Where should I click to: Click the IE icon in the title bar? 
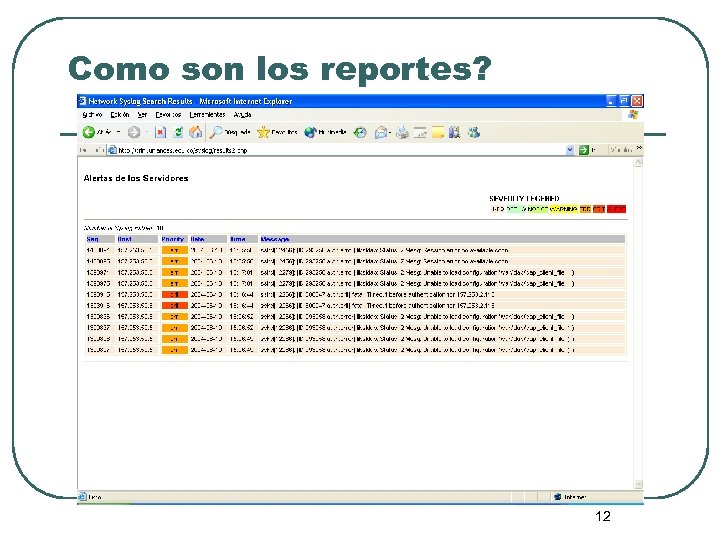coord(82,101)
